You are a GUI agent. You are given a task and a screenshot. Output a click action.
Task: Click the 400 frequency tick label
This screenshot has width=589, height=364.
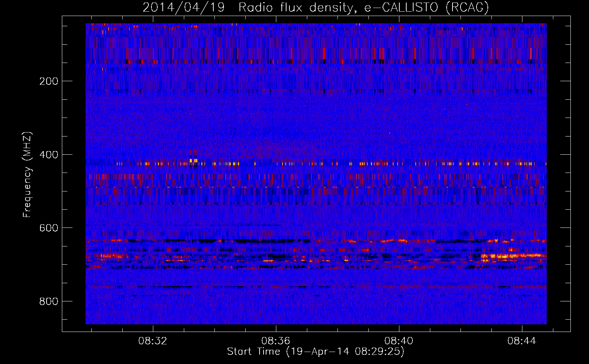pos(49,155)
